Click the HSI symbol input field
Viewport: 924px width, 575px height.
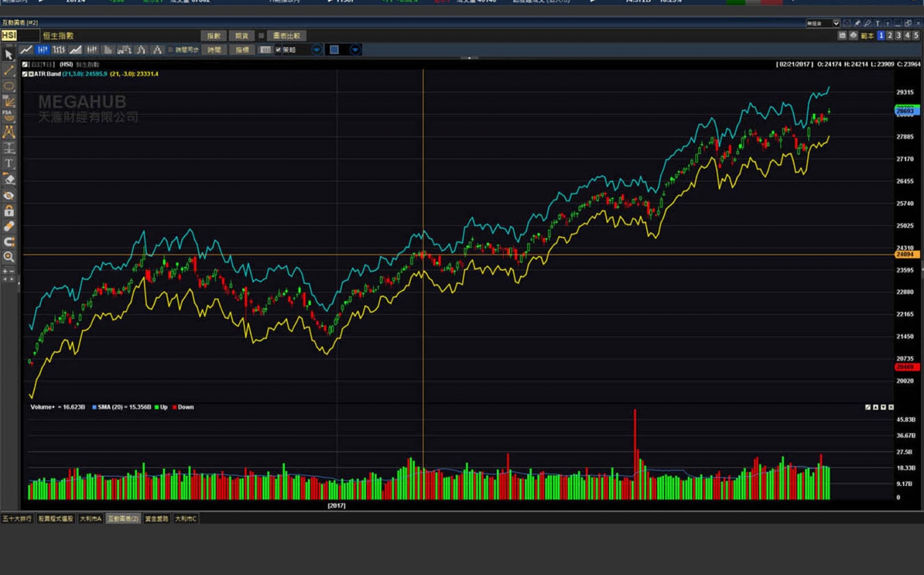21,36
